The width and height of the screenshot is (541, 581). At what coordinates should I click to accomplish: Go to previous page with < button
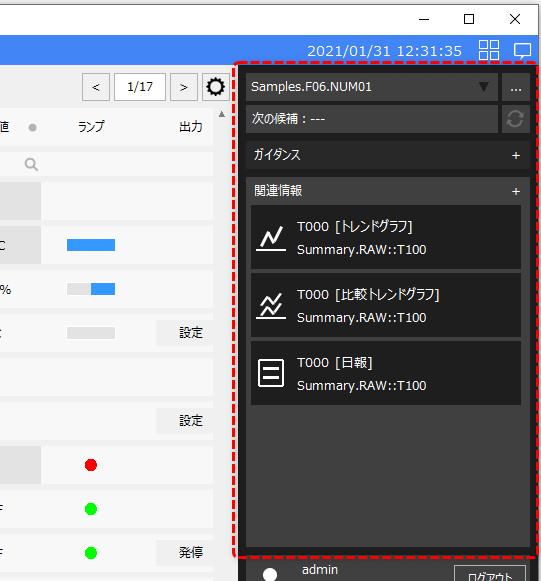click(96, 87)
